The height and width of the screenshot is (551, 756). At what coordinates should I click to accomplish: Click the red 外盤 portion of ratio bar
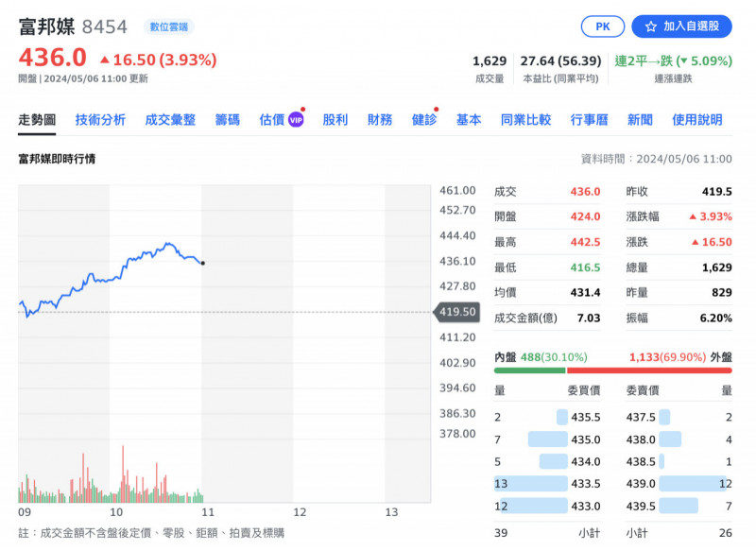click(x=649, y=370)
